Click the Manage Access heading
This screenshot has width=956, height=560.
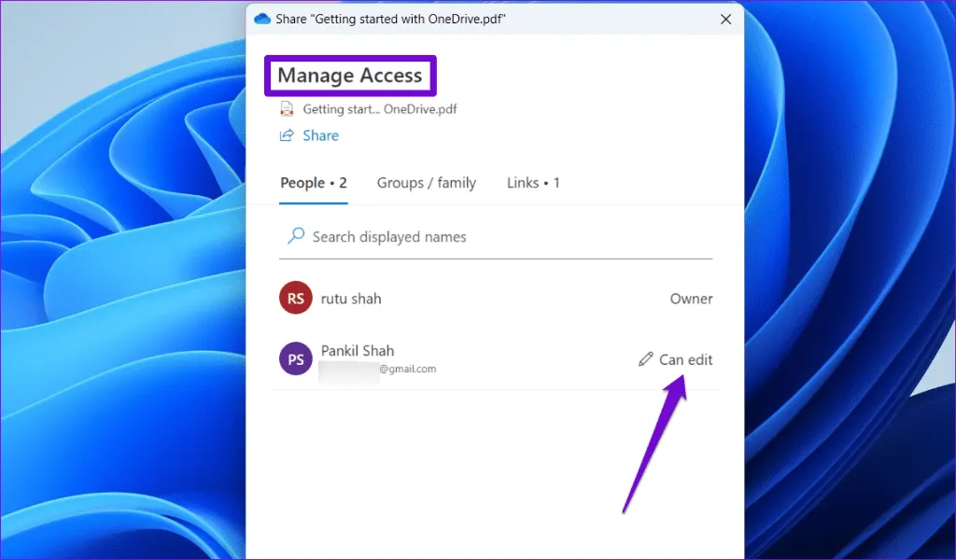click(x=350, y=76)
